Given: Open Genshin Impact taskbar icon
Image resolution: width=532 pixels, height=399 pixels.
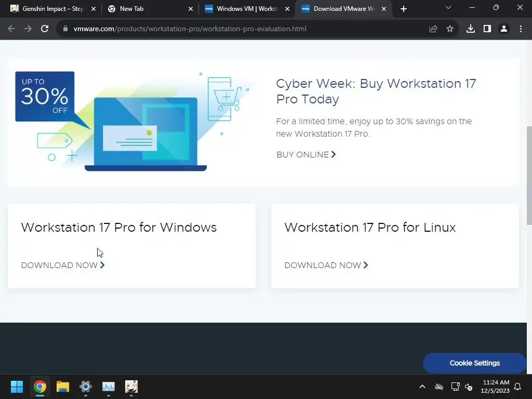Looking at the screenshot, I should click(131, 387).
